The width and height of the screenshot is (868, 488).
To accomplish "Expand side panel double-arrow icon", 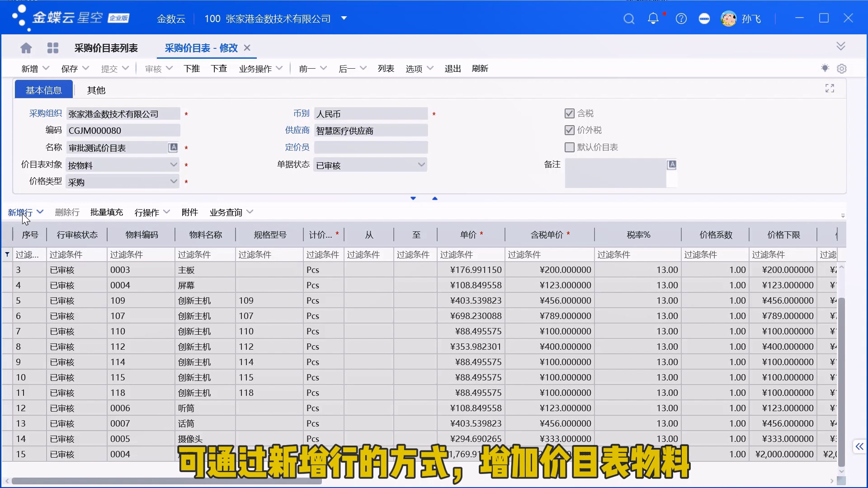I will click(x=859, y=446).
